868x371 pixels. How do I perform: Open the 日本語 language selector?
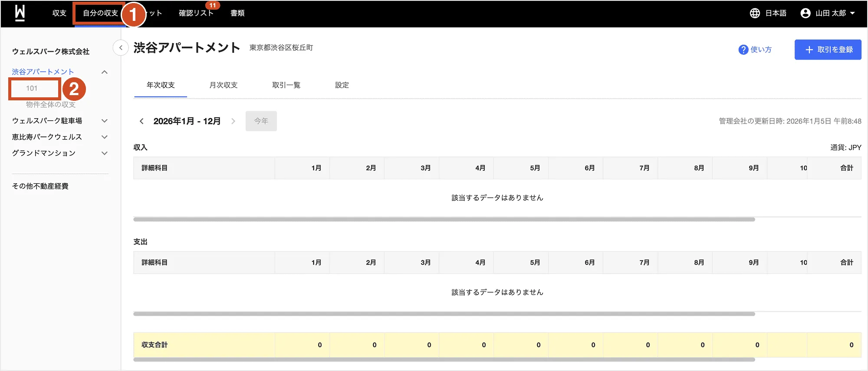776,13
